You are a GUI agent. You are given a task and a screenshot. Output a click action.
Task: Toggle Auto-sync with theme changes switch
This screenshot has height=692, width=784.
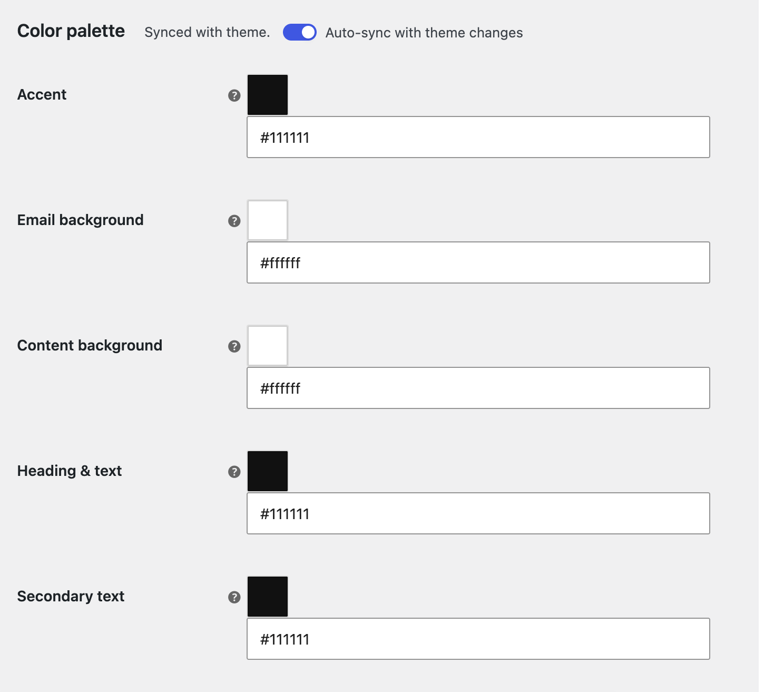coord(300,32)
